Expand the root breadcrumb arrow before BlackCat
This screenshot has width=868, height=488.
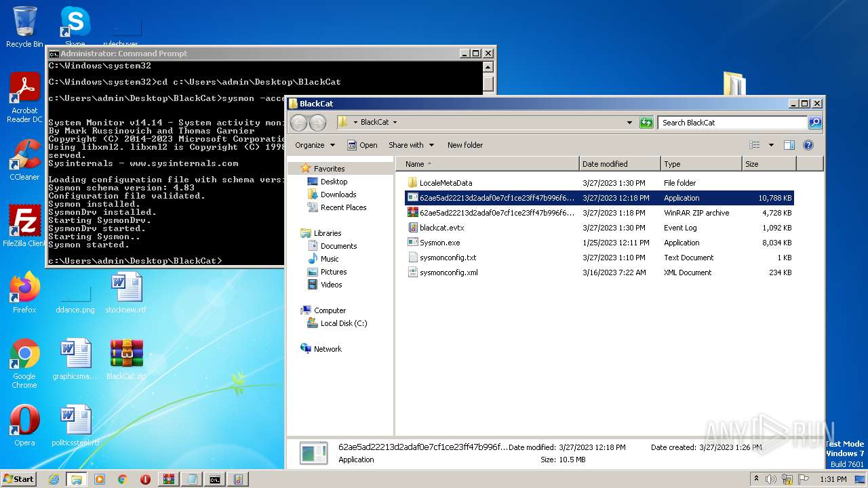pyautogui.click(x=355, y=123)
